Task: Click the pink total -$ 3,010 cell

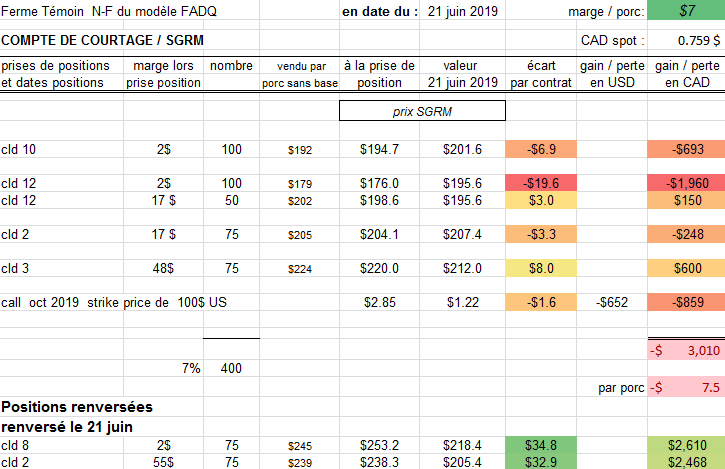Action: tap(685, 350)
